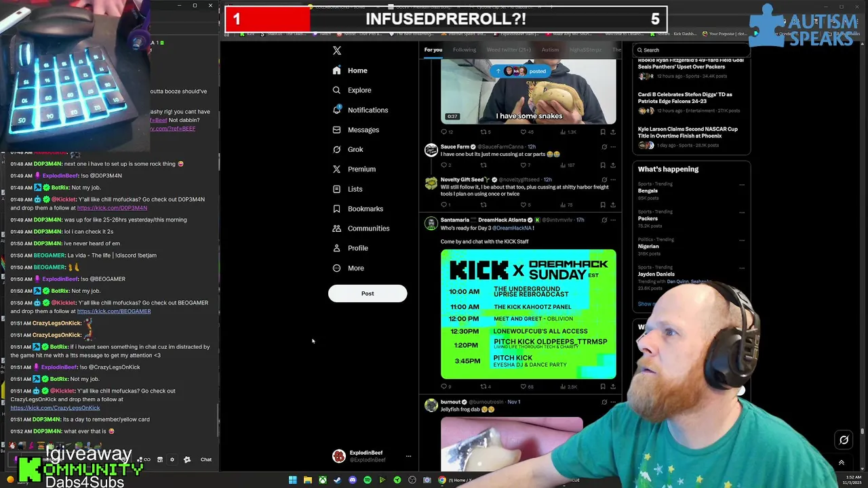Repost the Sauce Farm tweet
Image resolution: width=868 pixels, height=488 pixels.
(484, 165)
